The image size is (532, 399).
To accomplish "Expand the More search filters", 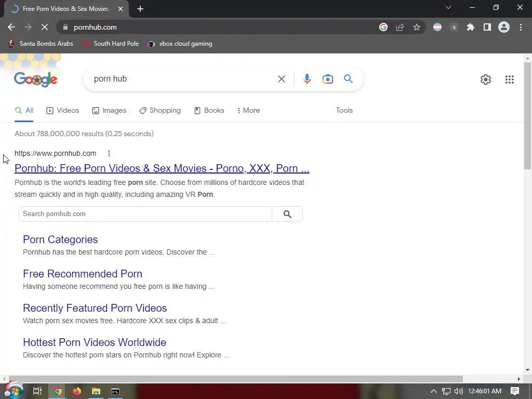I will [248, 111].
